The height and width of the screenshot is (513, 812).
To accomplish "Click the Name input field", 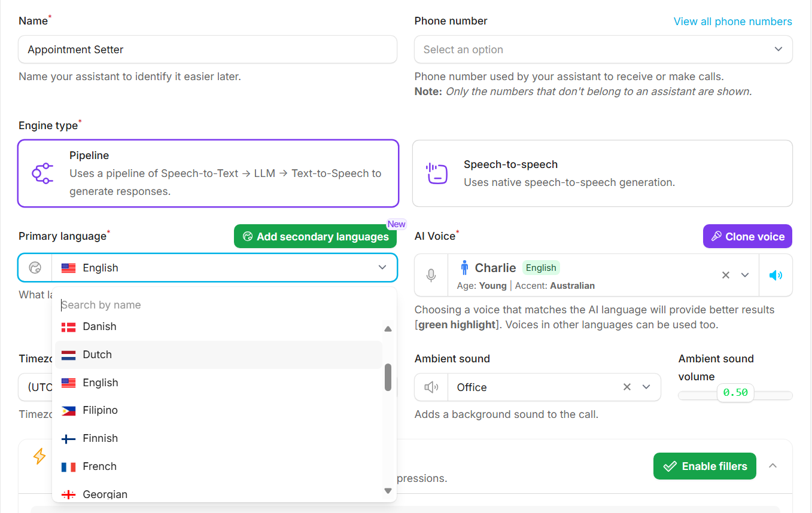I will 208,50.
